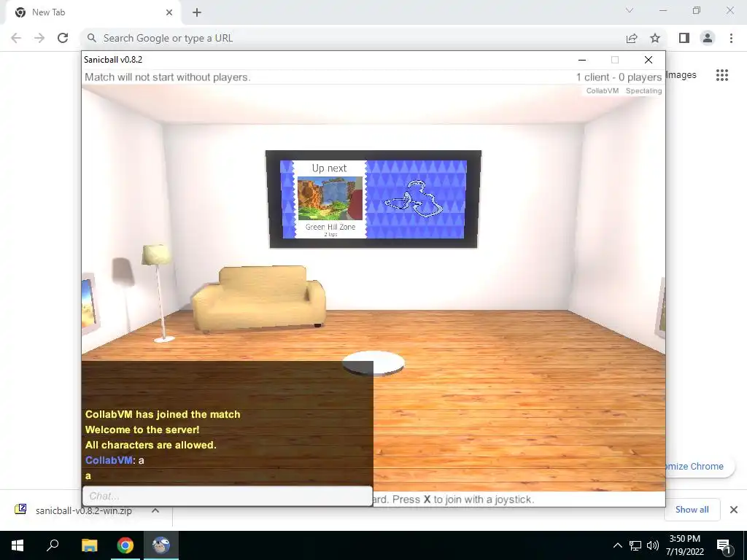Dismiss the downloads bar with X

[734, 510]
